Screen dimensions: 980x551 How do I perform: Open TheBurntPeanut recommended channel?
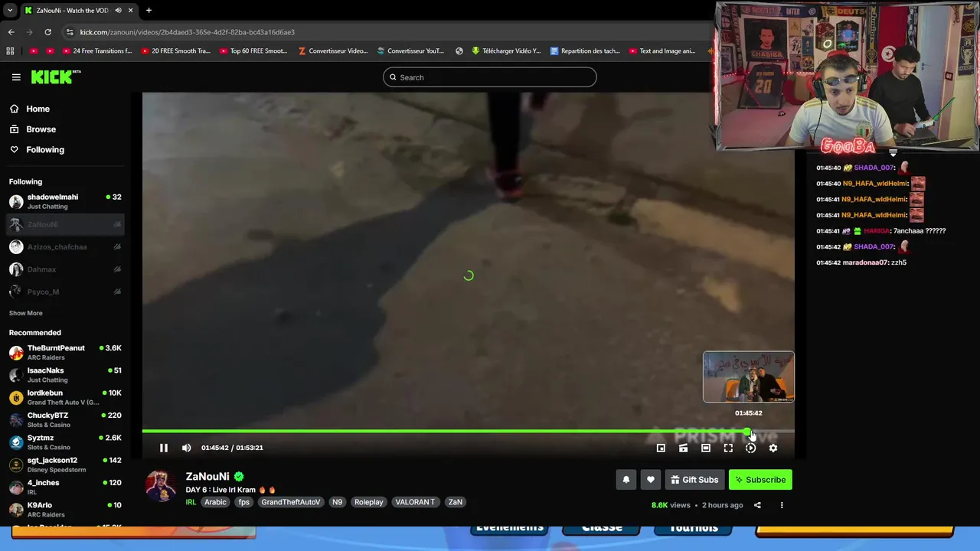pyautogui.click(x=65, y=353)
